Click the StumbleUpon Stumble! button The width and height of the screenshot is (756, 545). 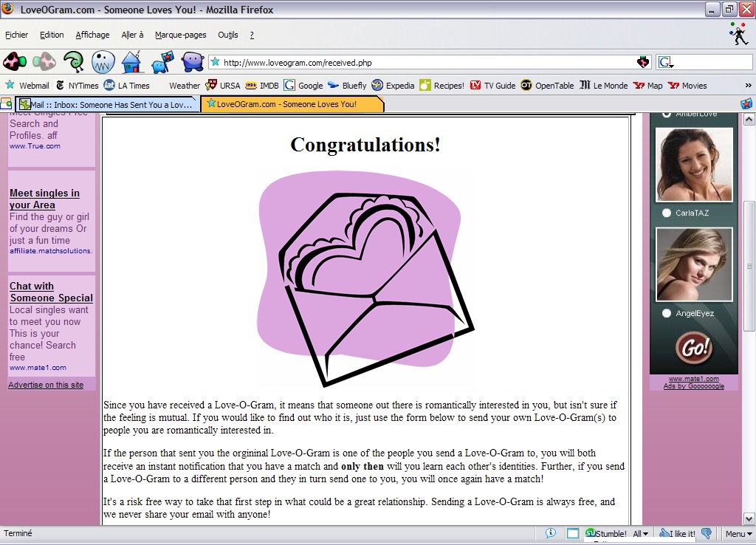click(606, 533)
